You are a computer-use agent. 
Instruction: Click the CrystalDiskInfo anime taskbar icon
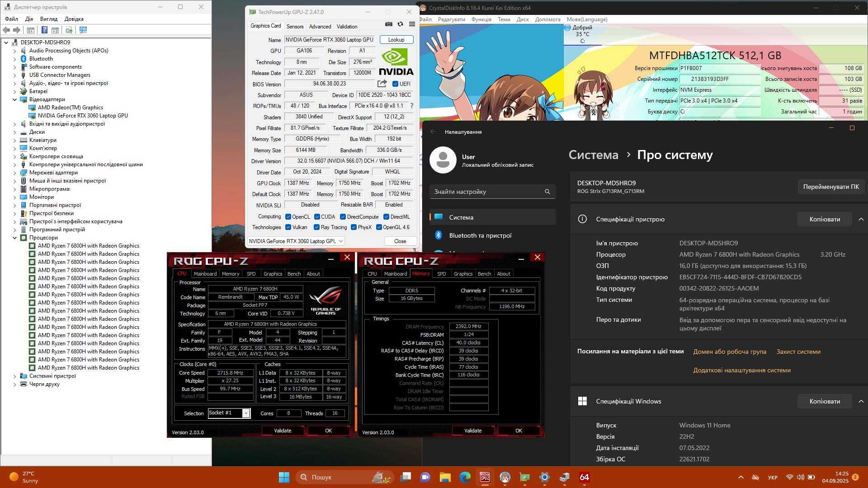click(505, 477)
